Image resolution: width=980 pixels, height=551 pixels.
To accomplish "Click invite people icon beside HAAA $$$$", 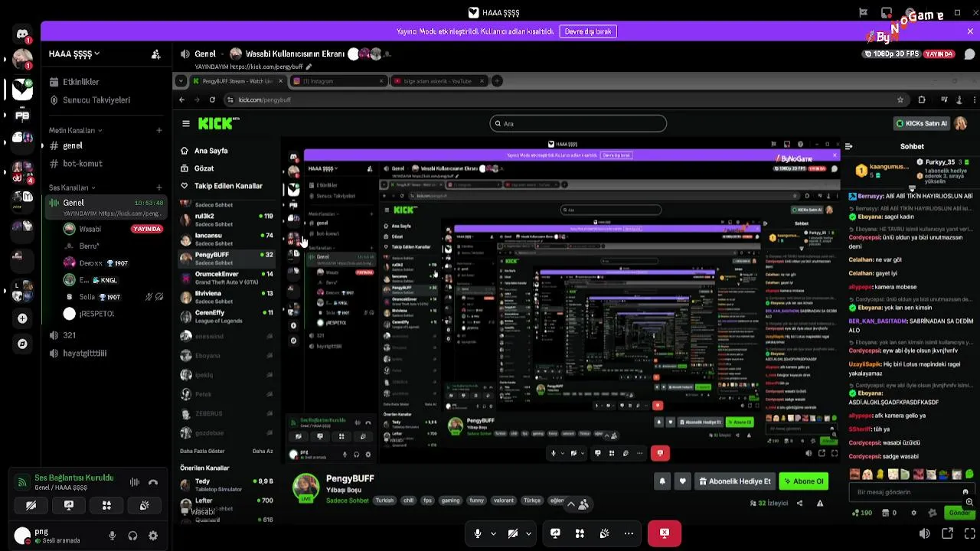I will (x=155, y=54).
